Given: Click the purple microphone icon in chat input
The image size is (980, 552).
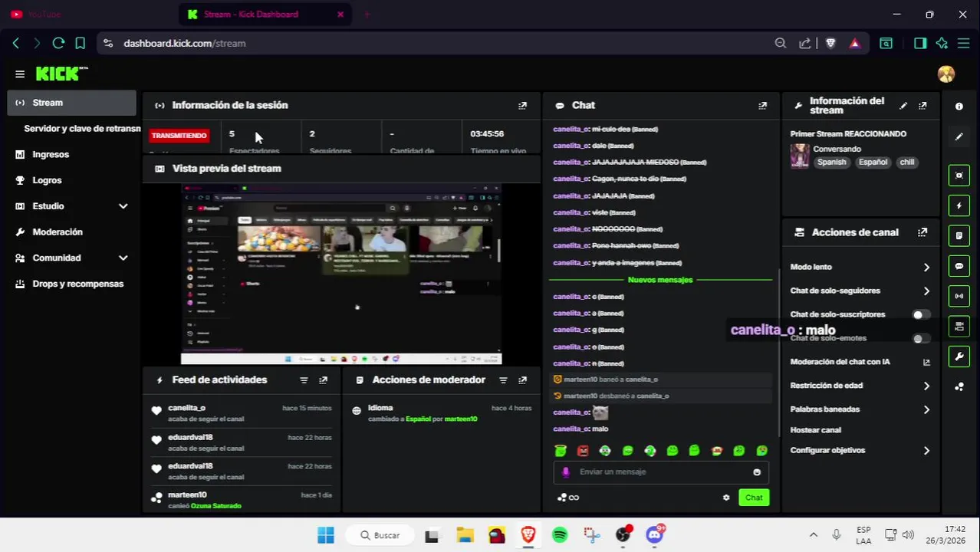Looking at the screenshot, I should point(566,472).
